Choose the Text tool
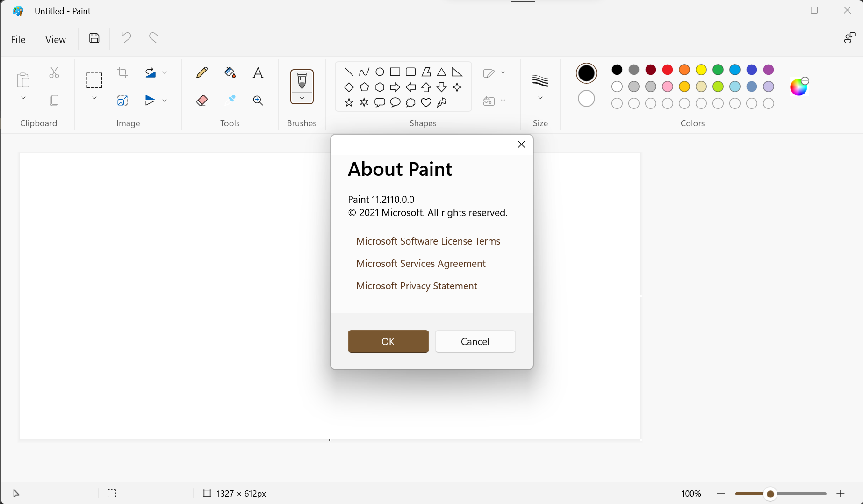The height and width of the screenshot is (504, 863). (x=258, y=72)
